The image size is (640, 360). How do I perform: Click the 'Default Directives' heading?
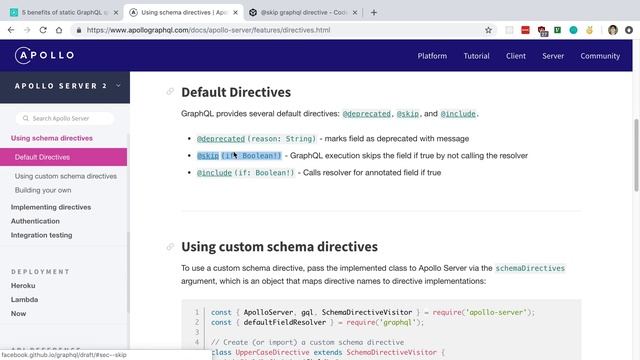(236, 92)
